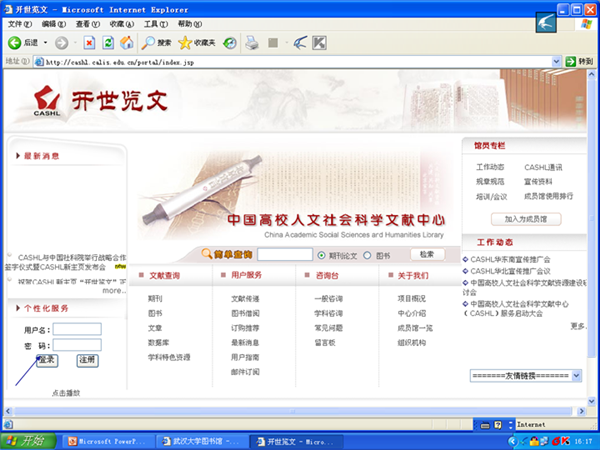Click the page icon in address bar
Viewport: 600px width, 450px height.
pyautogui.click(x=39, y=62)
